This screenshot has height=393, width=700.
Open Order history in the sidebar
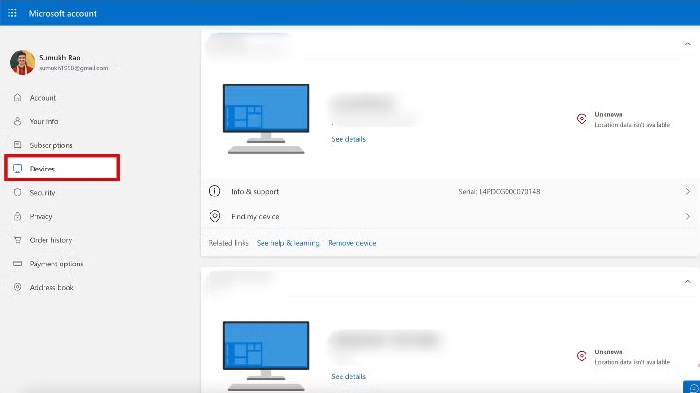click(51, 240)
